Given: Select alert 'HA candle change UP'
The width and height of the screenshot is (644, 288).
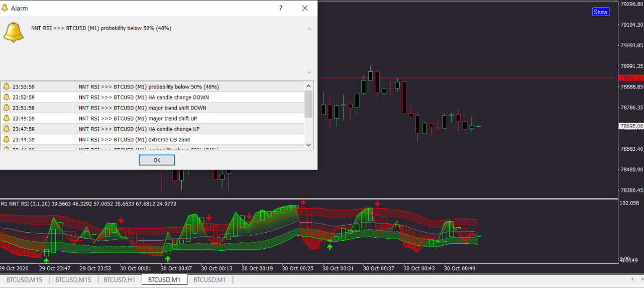Looking at the screenshot, I should [139, 129].
